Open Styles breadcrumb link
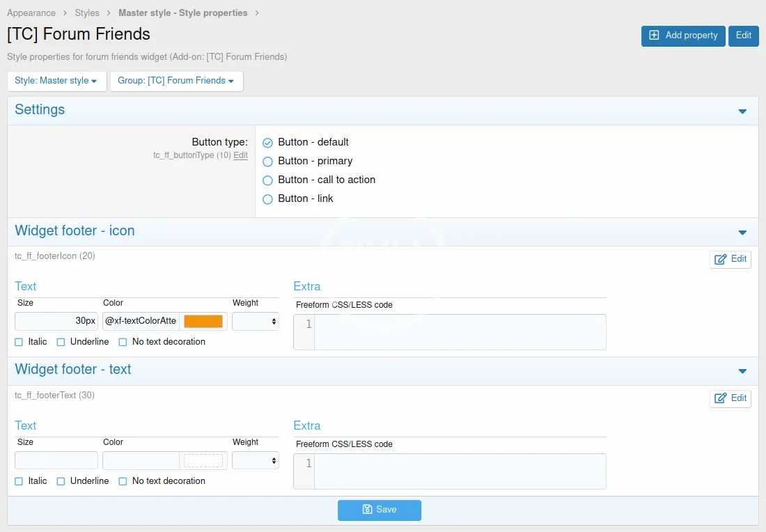The width and height of the screenshot is (766, 532). point(87,13)
